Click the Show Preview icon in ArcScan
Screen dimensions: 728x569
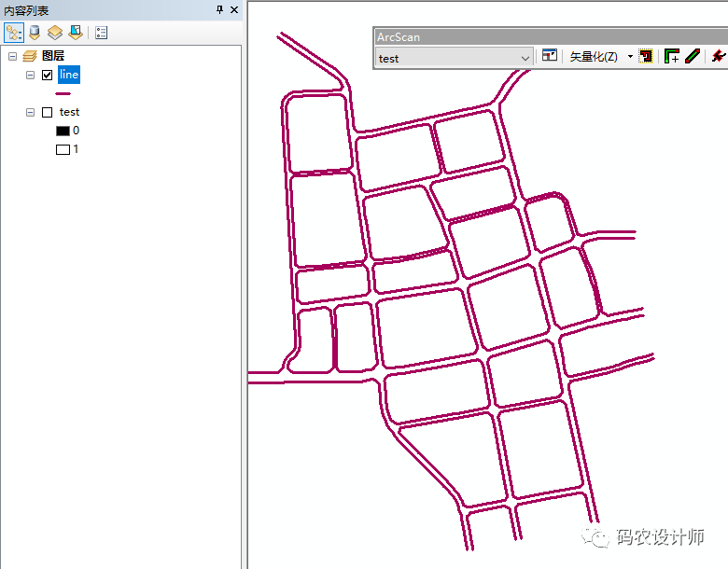(x=645, y=57)
